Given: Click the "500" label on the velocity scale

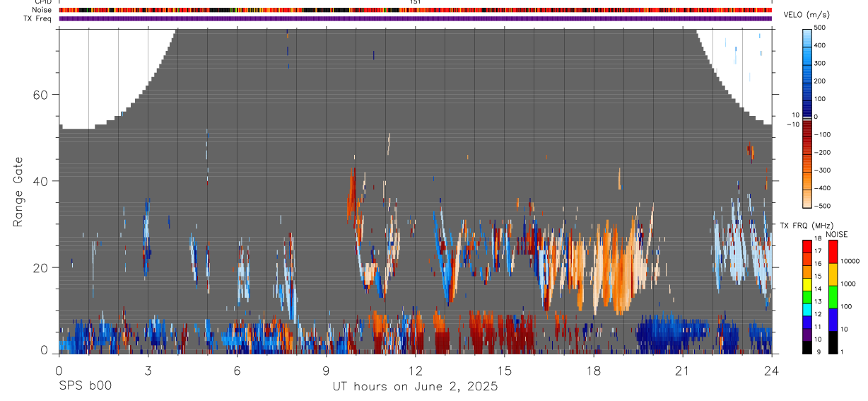Looking at the screenshot, I should click(x=821, y=28).
